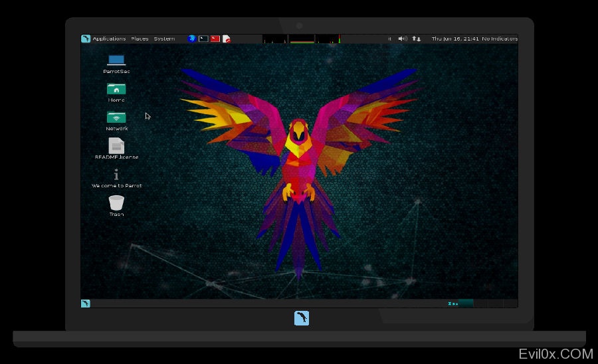
Task: Click the 'No Indicators' panel text
Action: point(500,39)
